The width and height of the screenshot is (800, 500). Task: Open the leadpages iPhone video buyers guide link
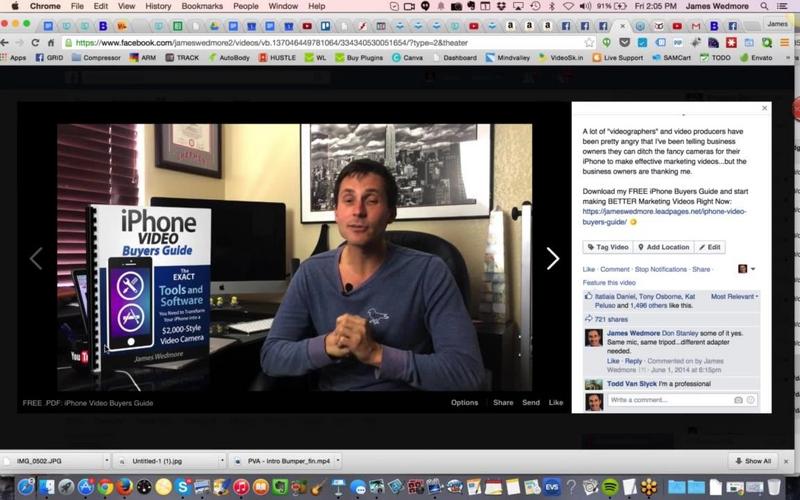(x=664, y=217)
